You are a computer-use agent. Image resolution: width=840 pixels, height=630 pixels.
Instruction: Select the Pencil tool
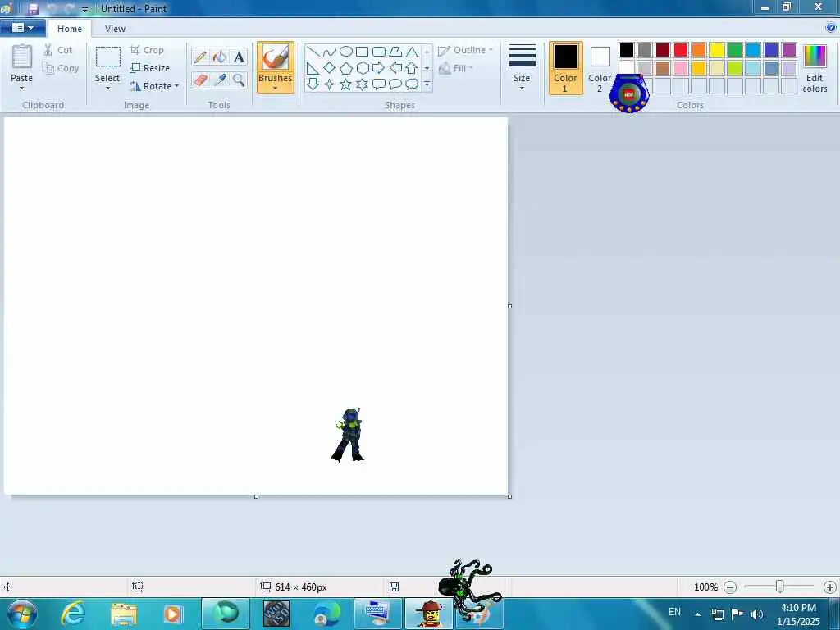pos(200,57)
